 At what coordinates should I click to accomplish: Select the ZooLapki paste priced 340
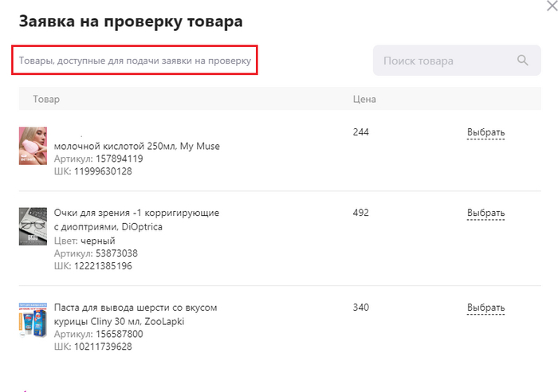(485, 308)
